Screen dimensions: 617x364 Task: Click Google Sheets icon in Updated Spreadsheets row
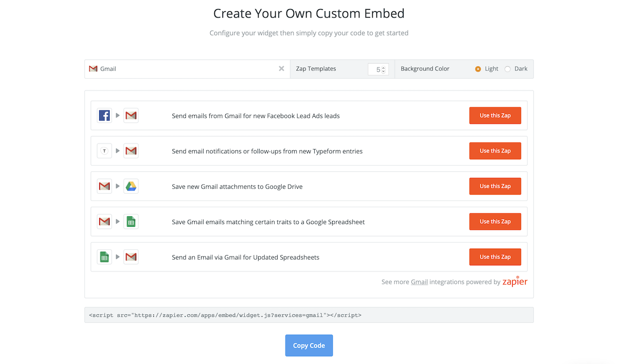pyautogui.click(x=104, y=257)
